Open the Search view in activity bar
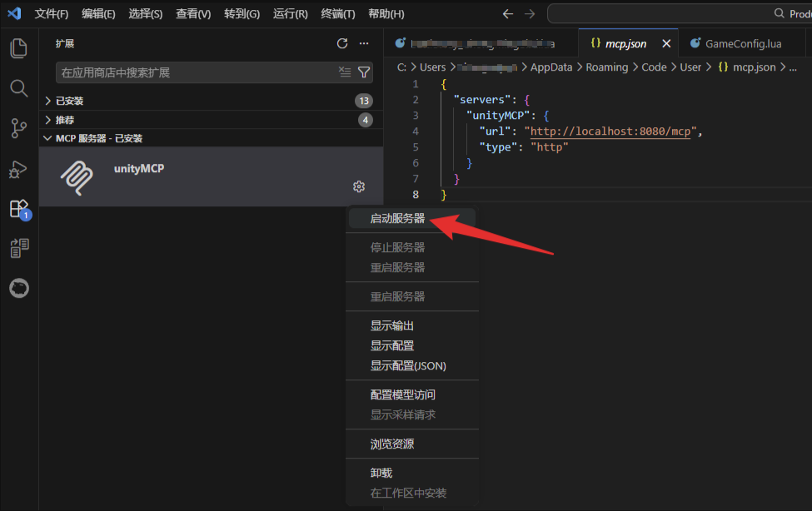The width and height of the screenshot is (812, 511). click(18, 88)
